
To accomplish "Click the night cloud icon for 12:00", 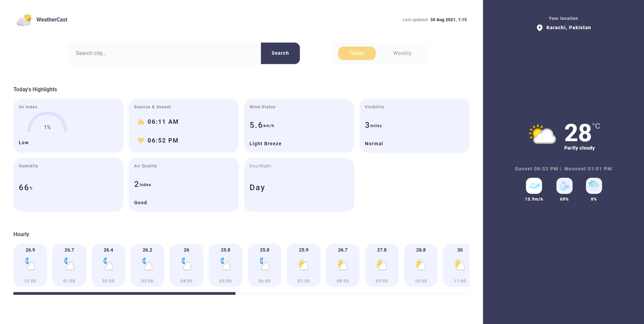I will click(x=30, y=264).
